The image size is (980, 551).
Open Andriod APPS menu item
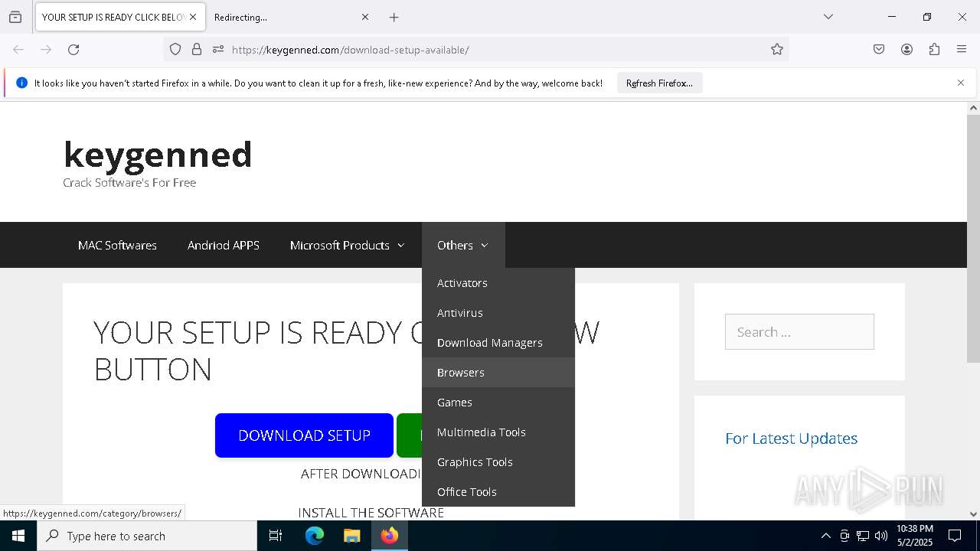224,246
